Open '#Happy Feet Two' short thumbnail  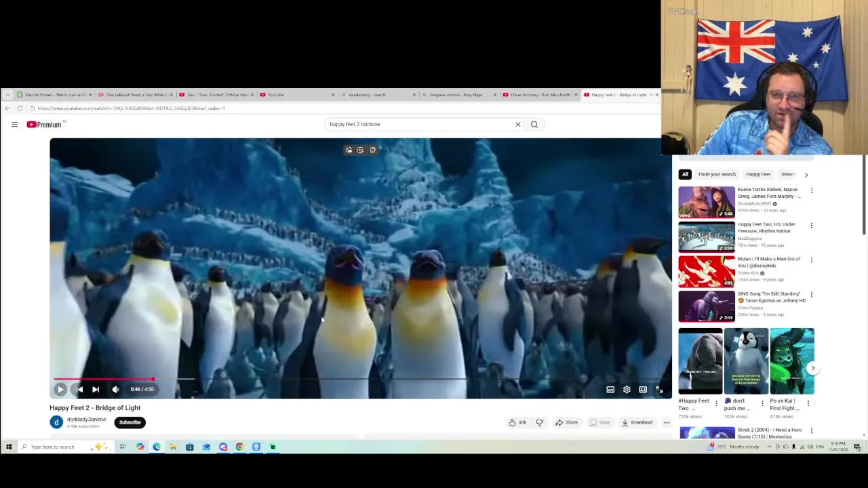pyautogui.click(x=701, y=361)
